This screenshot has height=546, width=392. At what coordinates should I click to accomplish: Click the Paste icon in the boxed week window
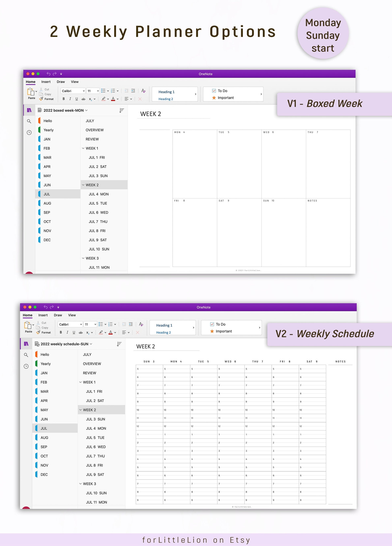31,92
